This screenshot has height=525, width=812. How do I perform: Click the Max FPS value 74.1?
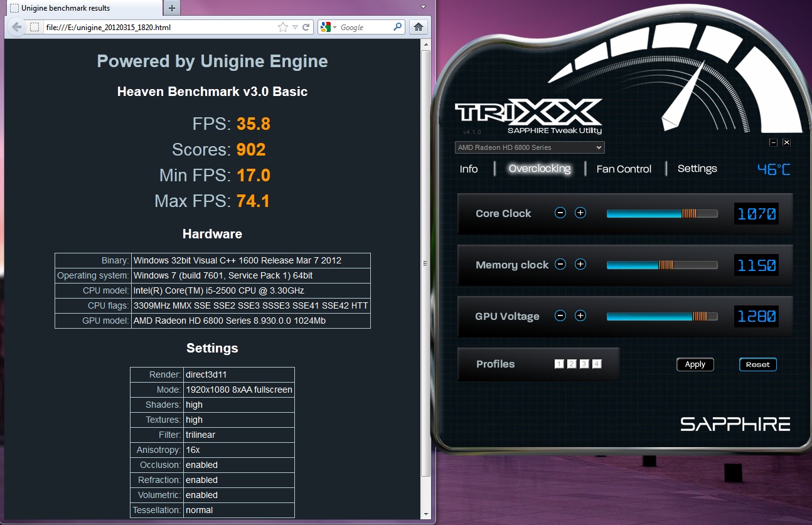254,201
